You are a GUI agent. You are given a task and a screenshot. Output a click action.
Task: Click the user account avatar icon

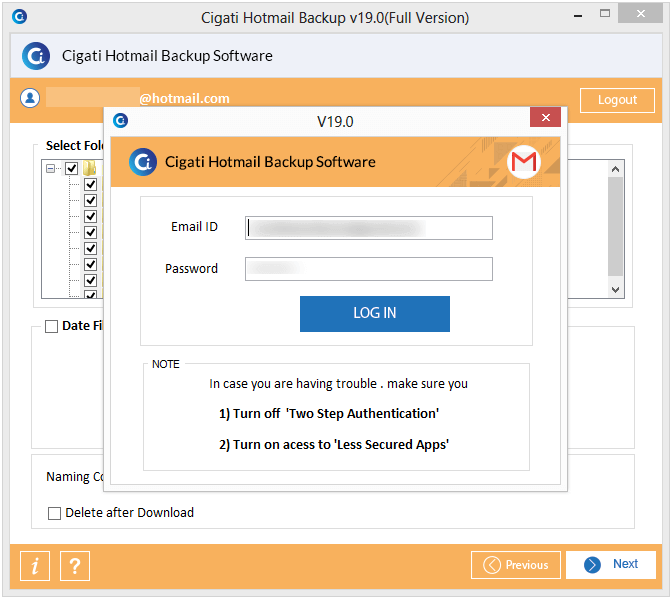coord(30,98)
